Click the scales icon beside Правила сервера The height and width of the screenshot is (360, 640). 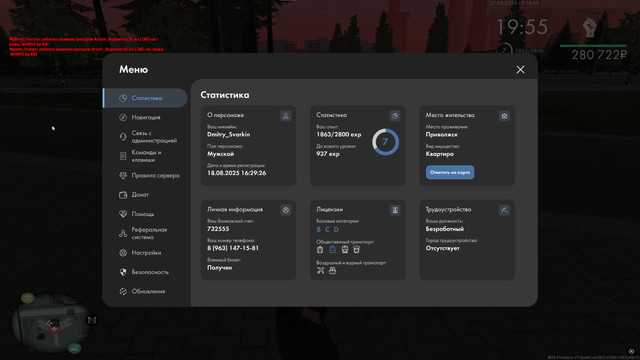(x=123, y=176)
